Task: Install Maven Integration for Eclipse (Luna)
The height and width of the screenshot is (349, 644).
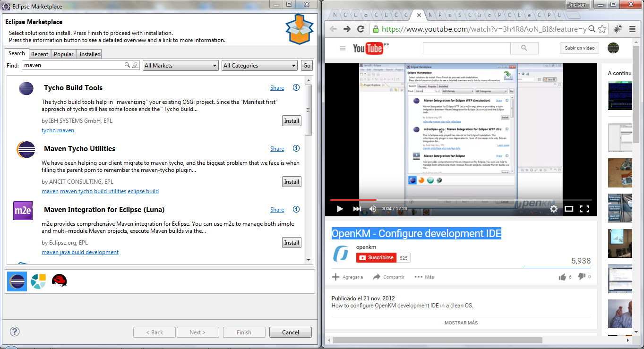Action: pos(292,243)
